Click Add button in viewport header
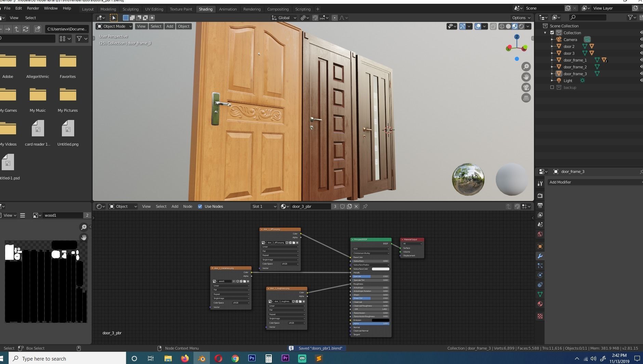 tap(170, 26)
